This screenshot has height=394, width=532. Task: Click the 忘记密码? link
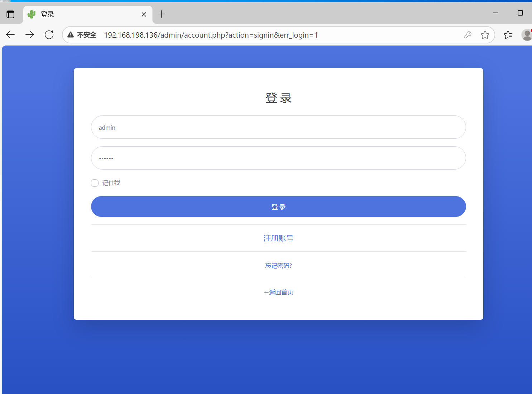tap(278, 266)
